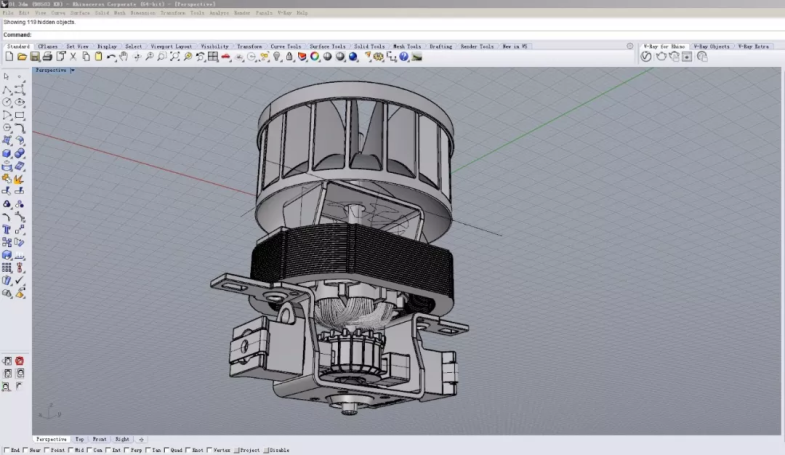785x455 pixels.
Task: Open the Curve Tools toolbar tab
Action: coord(285,46)
